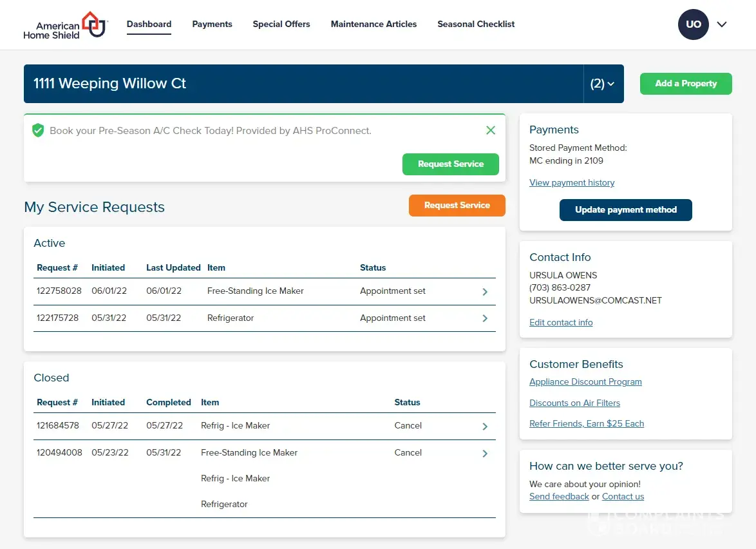The image size is (756, 549).
Task: Open closed request 121684578 arrow
Action: tap(485, 427)
